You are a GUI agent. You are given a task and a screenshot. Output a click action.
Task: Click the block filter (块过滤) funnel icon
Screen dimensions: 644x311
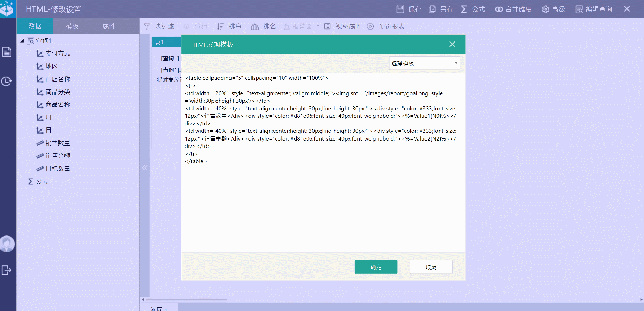147,26
